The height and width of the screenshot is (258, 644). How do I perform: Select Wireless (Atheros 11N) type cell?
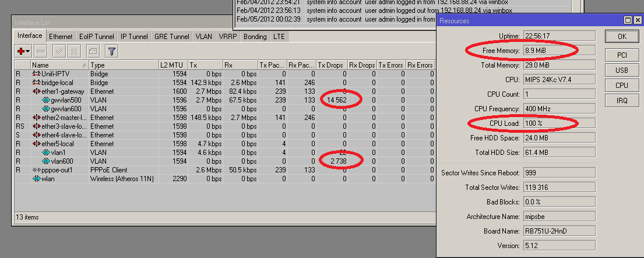[x=124, y=179]
